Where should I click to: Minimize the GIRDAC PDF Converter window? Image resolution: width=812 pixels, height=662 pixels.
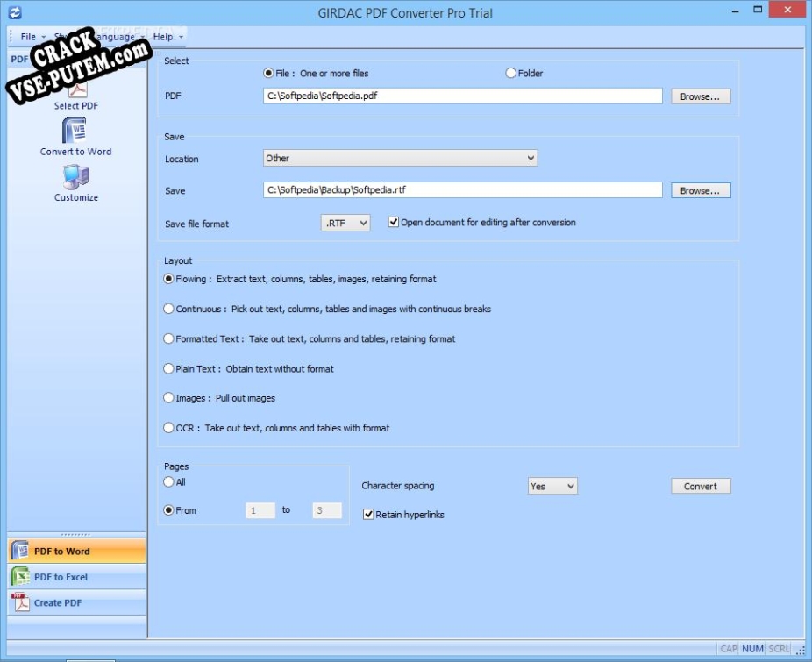pyautogui.click(x=736, y=10)
